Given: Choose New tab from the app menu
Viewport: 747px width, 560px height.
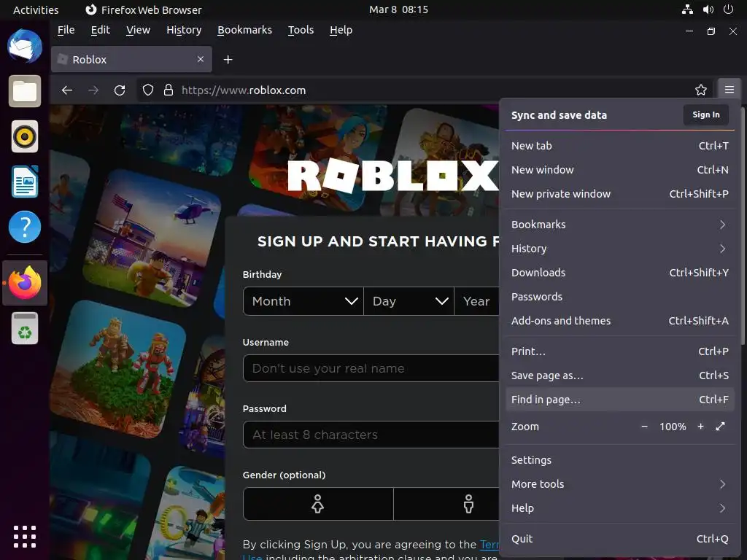Looking at the screenshot, I should pos(619,146).
